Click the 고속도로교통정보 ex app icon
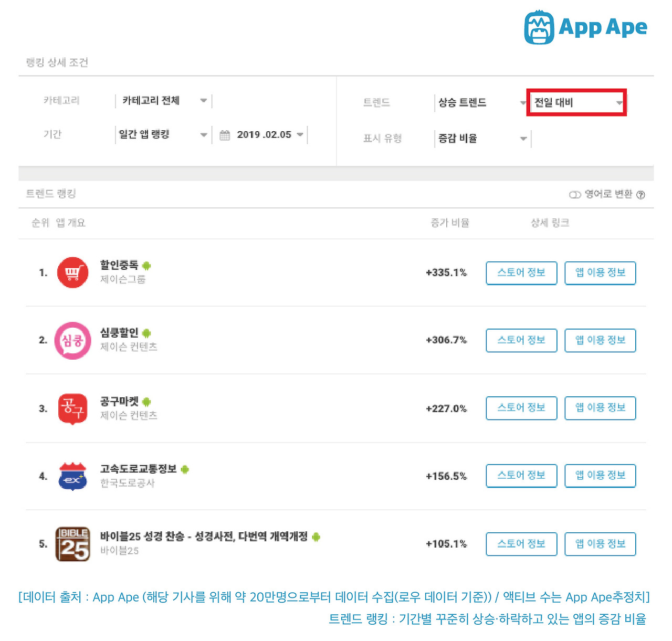 tap(72, 476)
